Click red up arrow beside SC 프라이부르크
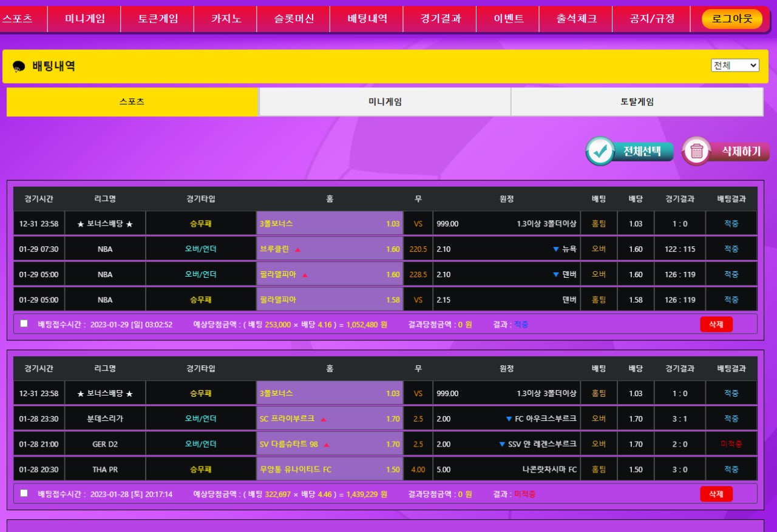Screen dimensions: 777x532 point(323,419)
